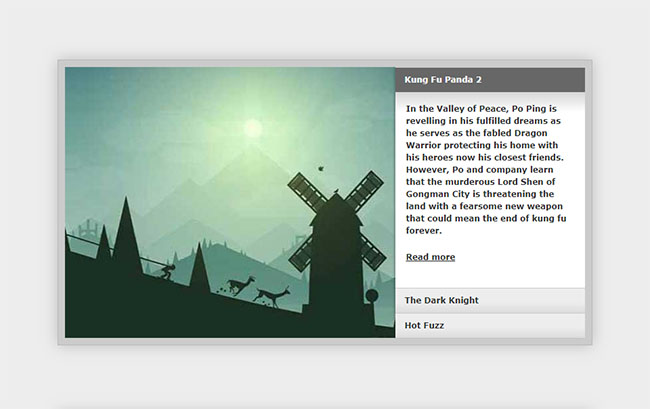This screenshot has width=650, height=409.
Task: Click the glowing sun in the image
Action: pos(253,128)
